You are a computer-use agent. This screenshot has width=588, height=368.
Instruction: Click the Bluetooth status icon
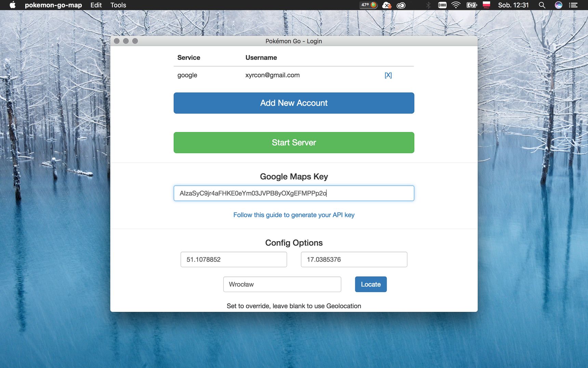coord(428,5)
